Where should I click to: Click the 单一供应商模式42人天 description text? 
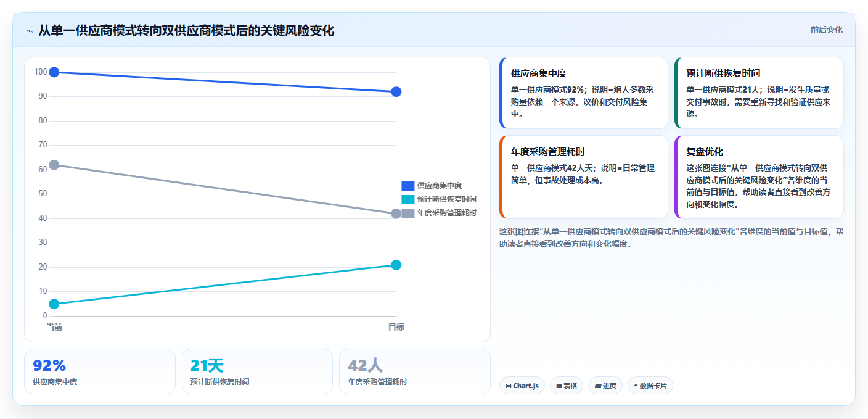pos(583,173)
